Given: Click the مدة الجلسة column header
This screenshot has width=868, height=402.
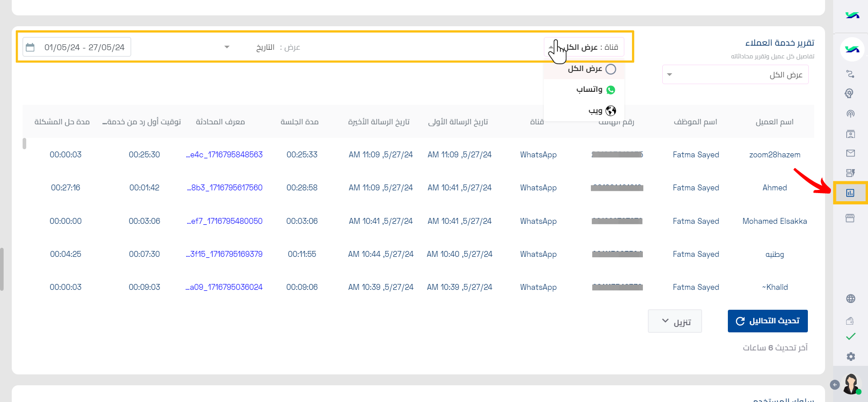Looking at the screenshot, I should (x=299, y=122).
